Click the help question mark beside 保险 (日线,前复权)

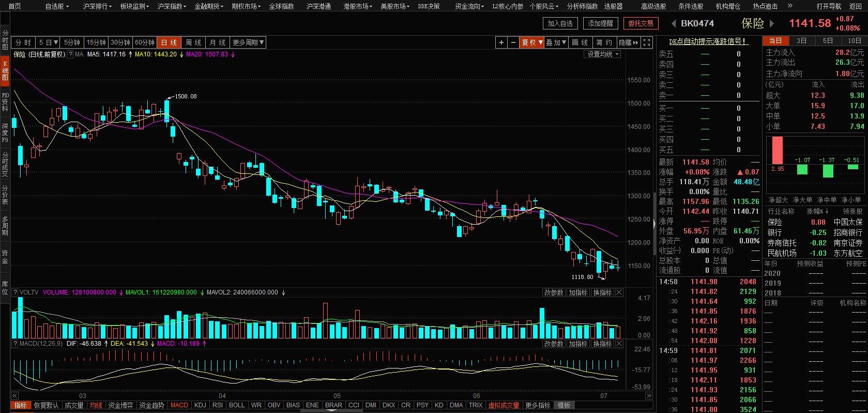click(70, 54)
